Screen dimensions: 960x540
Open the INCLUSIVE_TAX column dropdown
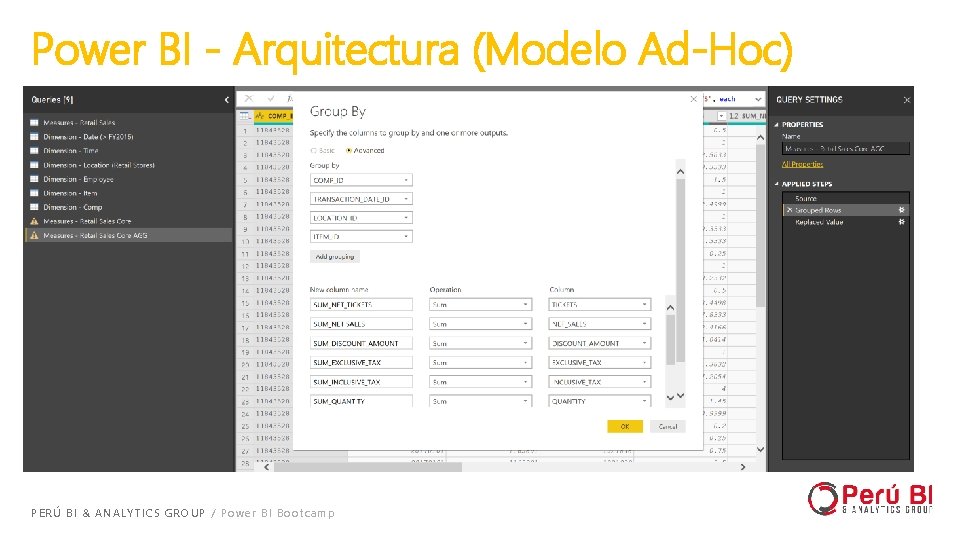point(599,381)
